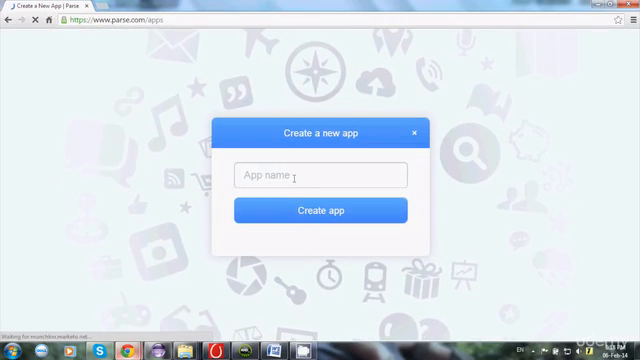Open File Explorer folder in taskbar
This screenshot has height=360, width=640.
coord(185,351)
